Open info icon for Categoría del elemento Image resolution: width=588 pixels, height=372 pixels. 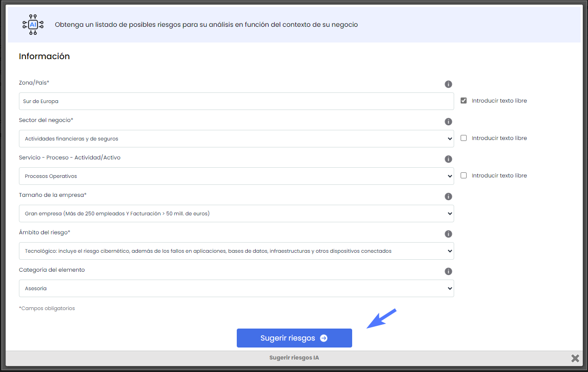pyautogui.click(x=448, y=271)
